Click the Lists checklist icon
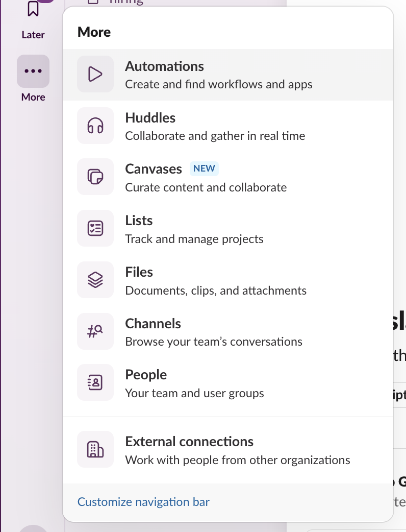The height and width of the screenshot is (532, 406). click(x=95, y=228)
